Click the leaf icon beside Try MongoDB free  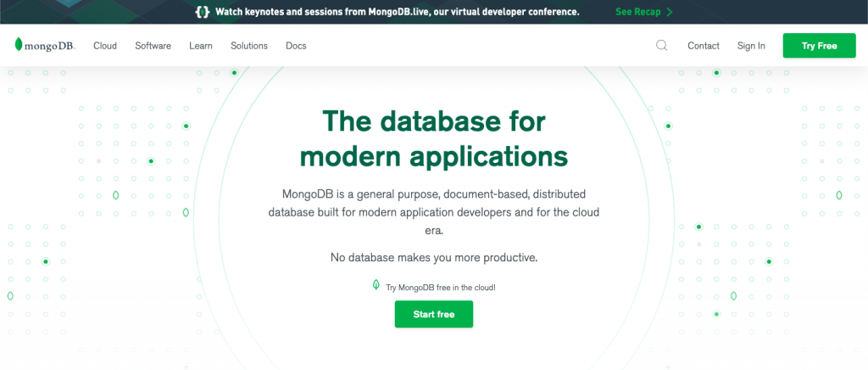click(x=376, y=285)
